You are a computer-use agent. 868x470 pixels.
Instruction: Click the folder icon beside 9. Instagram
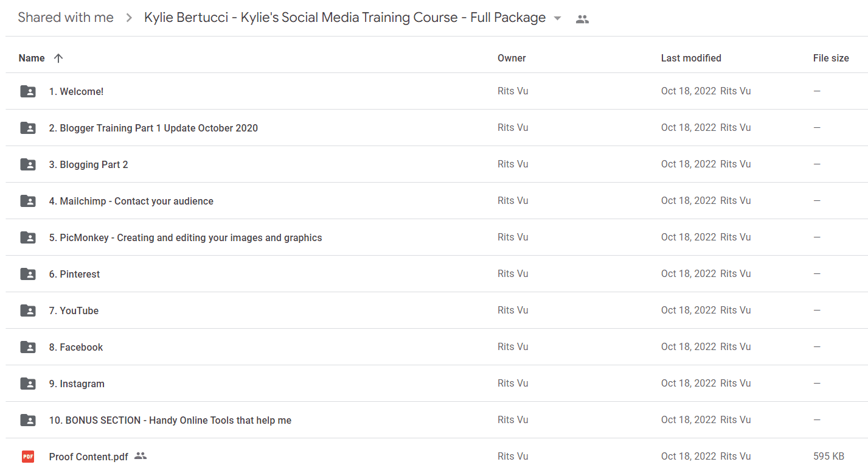coord(28,384)
